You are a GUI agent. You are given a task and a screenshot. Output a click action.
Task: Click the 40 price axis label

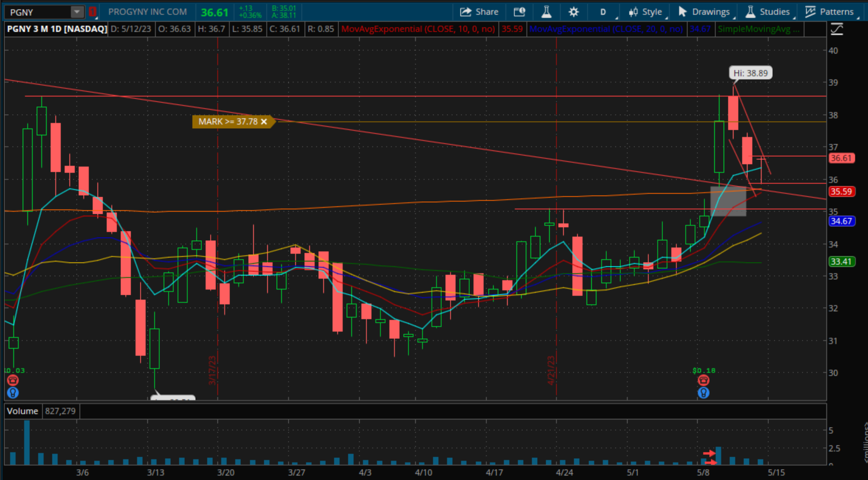tap(833, 51)
